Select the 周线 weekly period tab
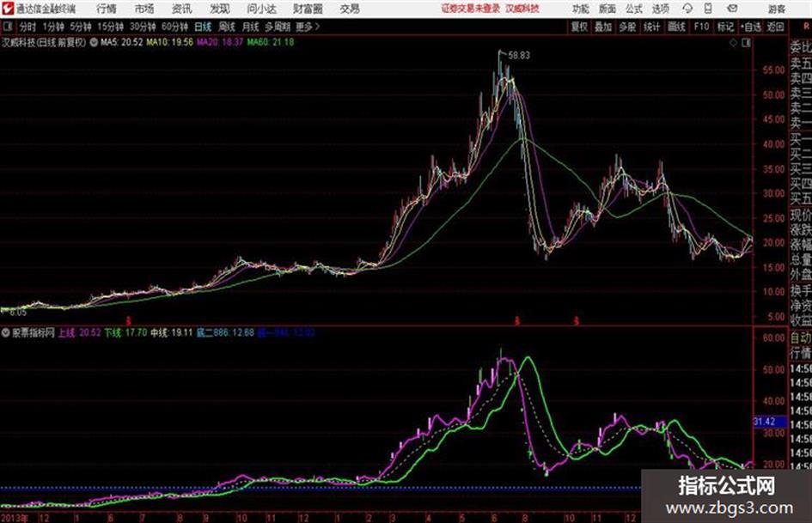The width and height of the screenshot is (812, 523). tap(227, 27)
